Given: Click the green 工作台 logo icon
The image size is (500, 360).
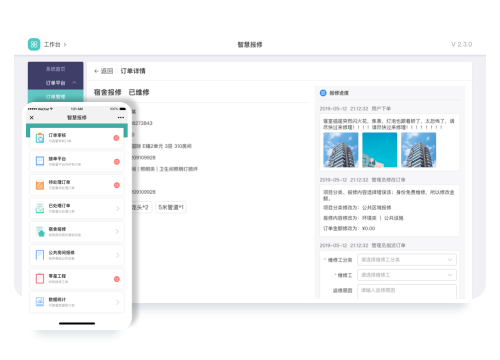Looking at the screenshot, I should click(x=34, y=44).
